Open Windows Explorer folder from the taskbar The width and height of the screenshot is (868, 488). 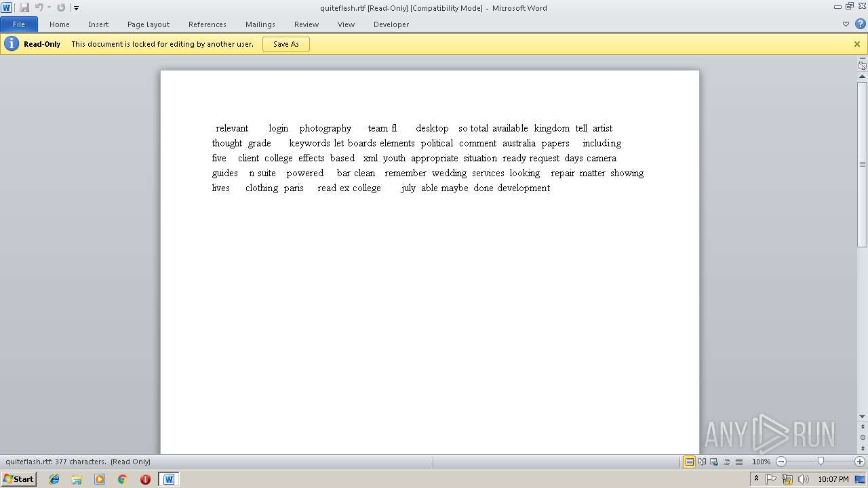pyautogui.click(x=77, y=479)
